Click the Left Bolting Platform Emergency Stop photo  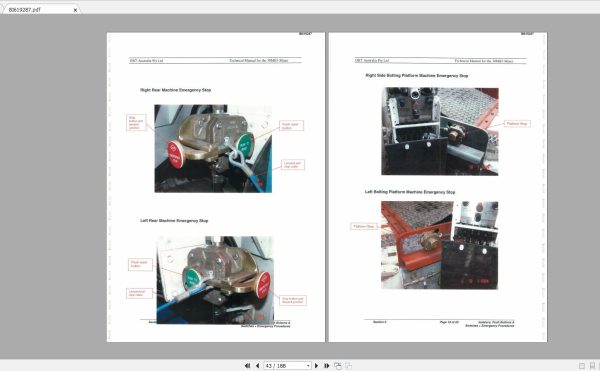point(439,245)
